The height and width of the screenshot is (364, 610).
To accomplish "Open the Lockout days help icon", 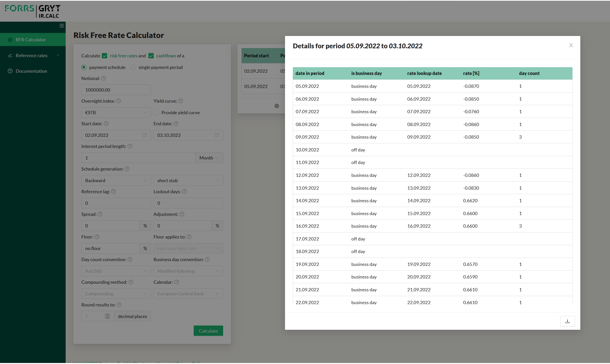I will (184, 191).
